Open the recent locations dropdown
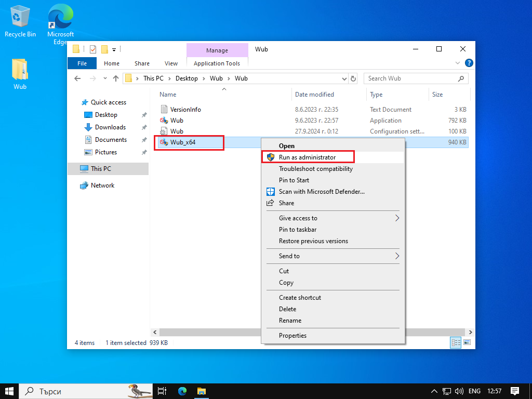 [105, 78]
